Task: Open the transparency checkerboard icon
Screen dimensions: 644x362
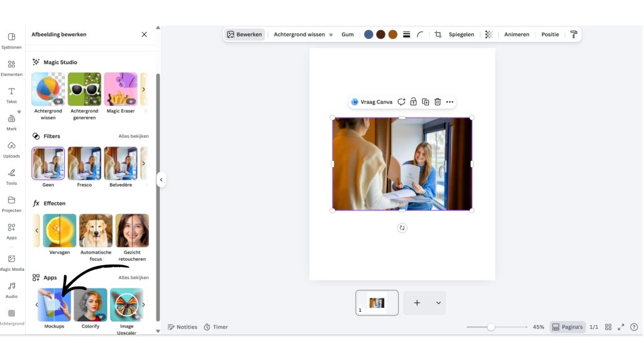Action: 489,35
